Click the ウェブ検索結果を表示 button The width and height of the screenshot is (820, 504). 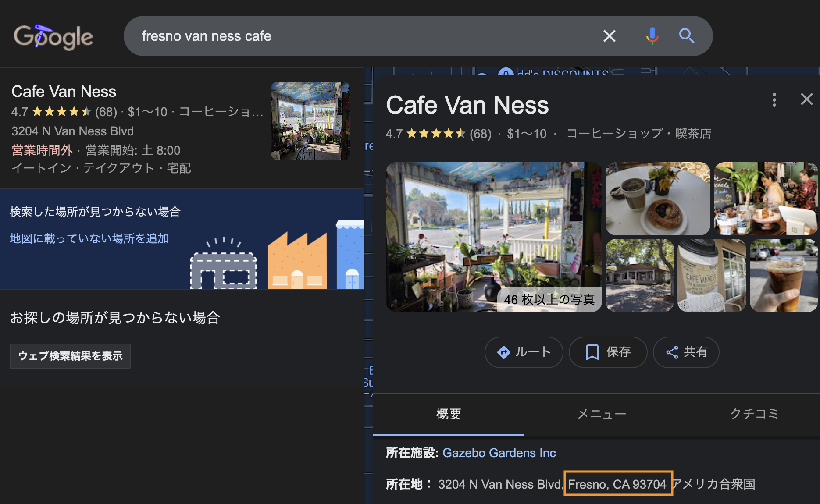point(70,356)
